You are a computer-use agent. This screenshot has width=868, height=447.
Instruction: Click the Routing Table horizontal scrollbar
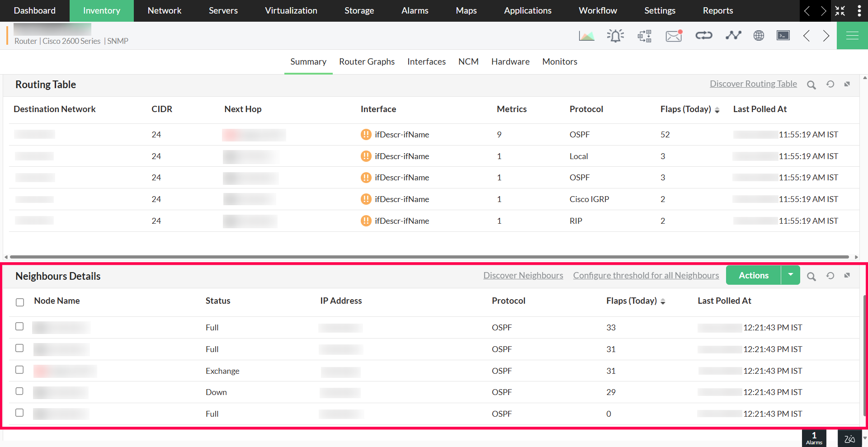pyautogui.click(x=429, y=257)
